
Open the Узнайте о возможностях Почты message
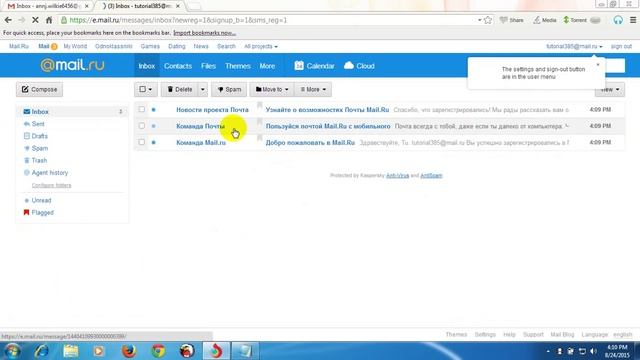pos(327,110)
